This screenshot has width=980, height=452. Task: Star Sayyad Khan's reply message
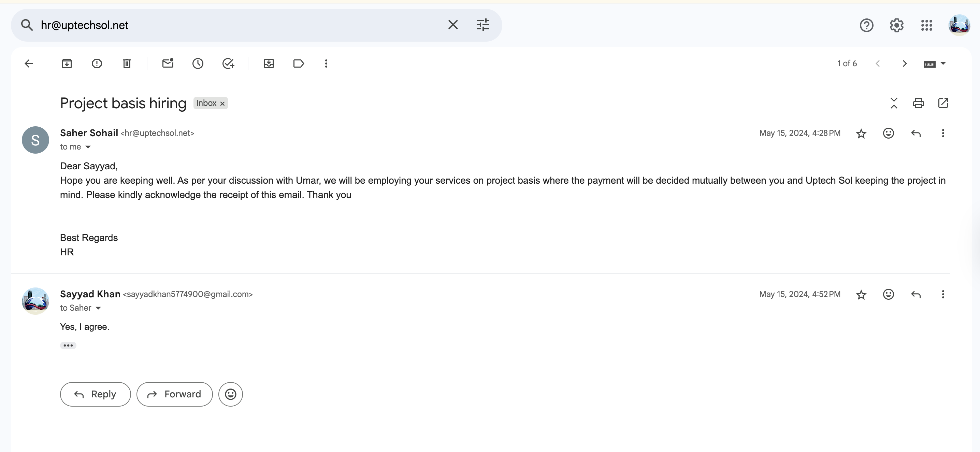pyautogui.click(x=861, y=295)
